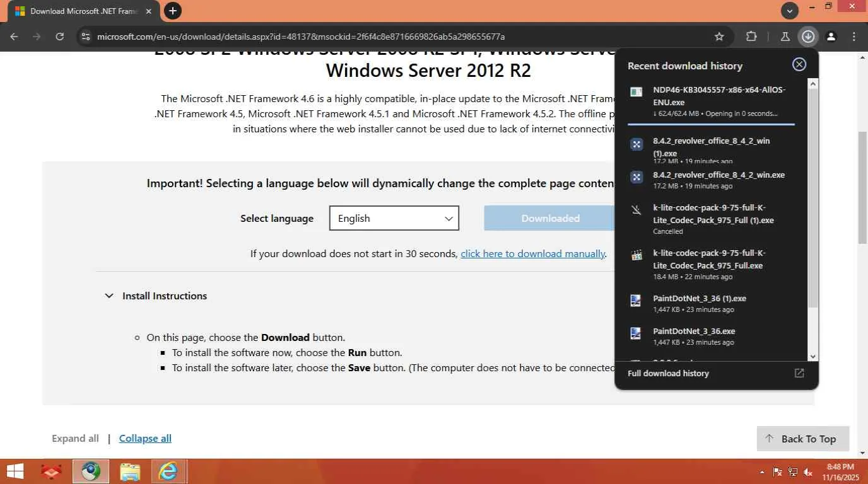Open the profile avatar icon
Screen dimensions: 868x484
click(x=831, y=37)
